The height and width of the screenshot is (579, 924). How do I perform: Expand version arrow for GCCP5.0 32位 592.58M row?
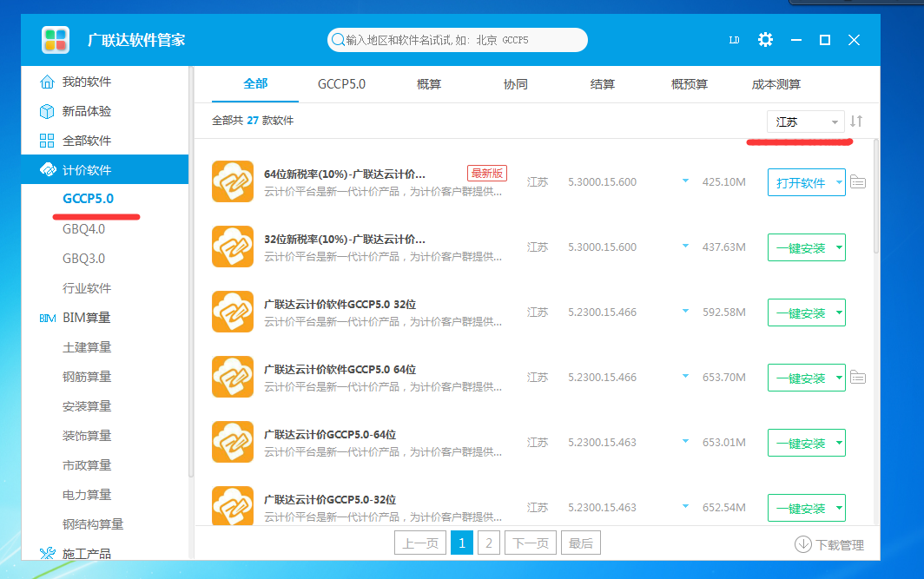point(685,311)
